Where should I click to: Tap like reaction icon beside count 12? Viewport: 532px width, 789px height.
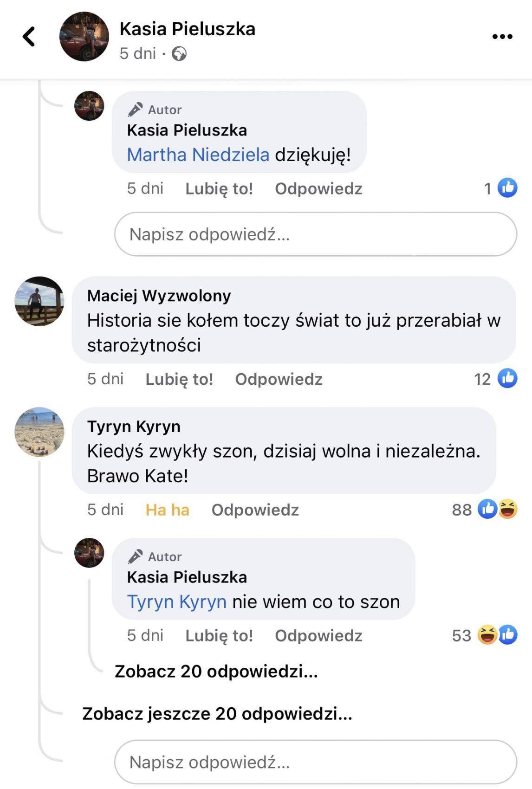[x=507, y=379]
